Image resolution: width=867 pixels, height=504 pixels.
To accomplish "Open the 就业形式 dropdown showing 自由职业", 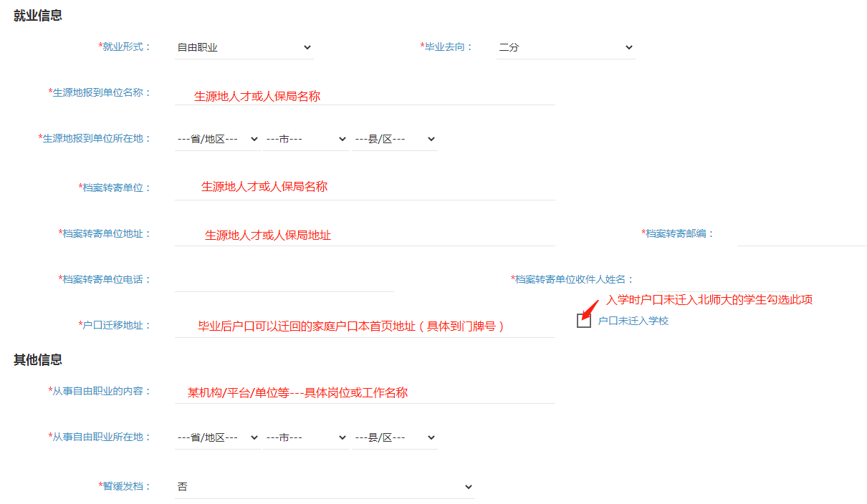I will (x=244, y=47).
